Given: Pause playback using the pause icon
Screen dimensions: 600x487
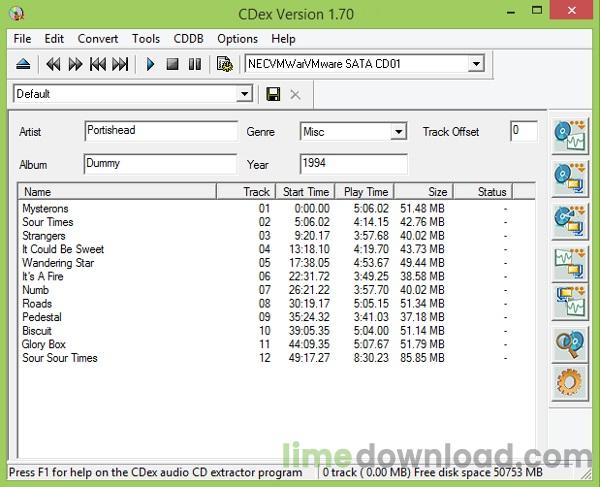Looking at the screenshot, I should (195, 64).
